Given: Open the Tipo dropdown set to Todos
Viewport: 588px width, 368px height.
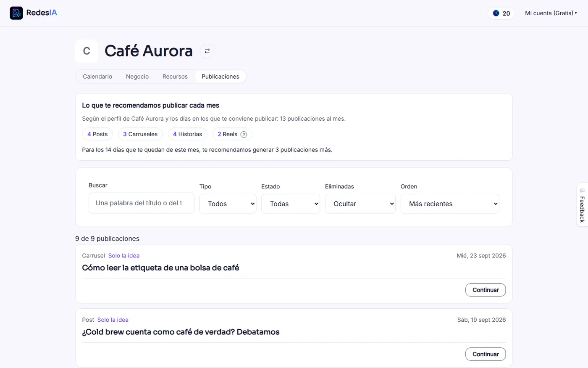Looking at the screenshot, I should (x=228, y=204).
